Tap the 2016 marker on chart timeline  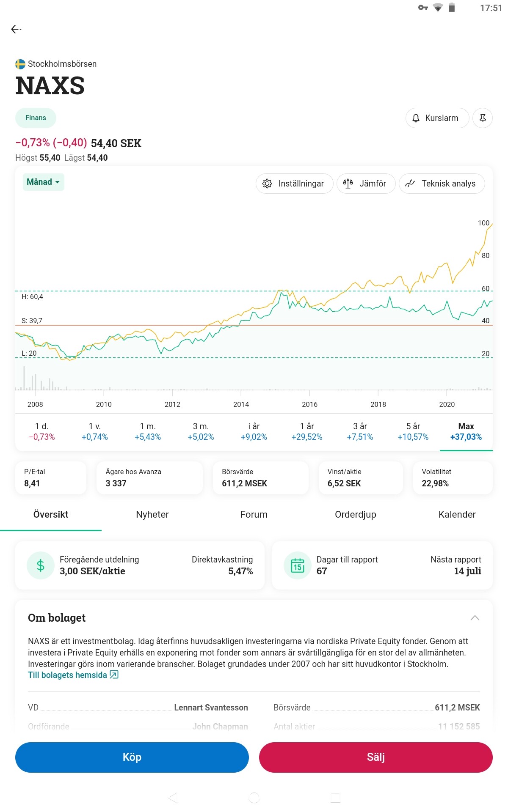pos(309,404)
